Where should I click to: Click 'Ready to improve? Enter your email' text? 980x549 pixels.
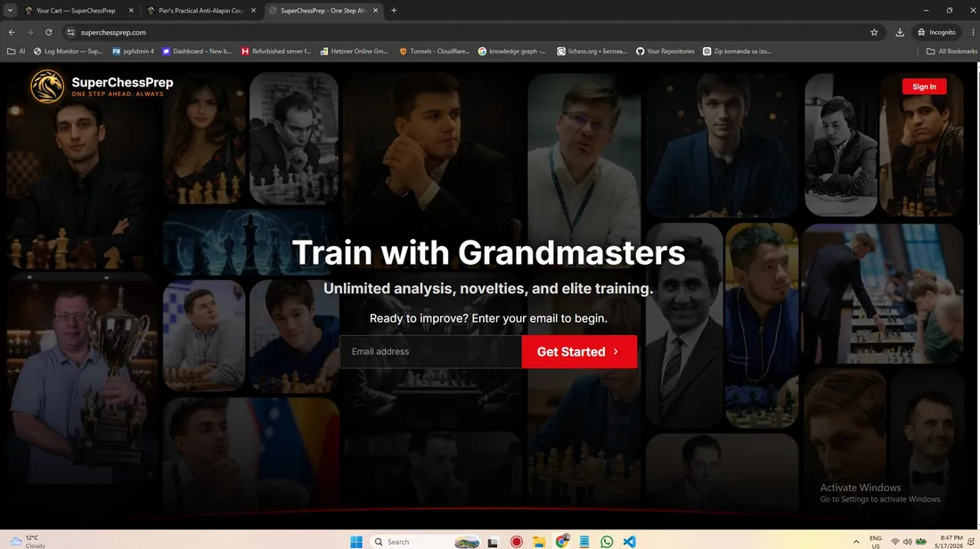pyautogui.click(x=488, y=318)
